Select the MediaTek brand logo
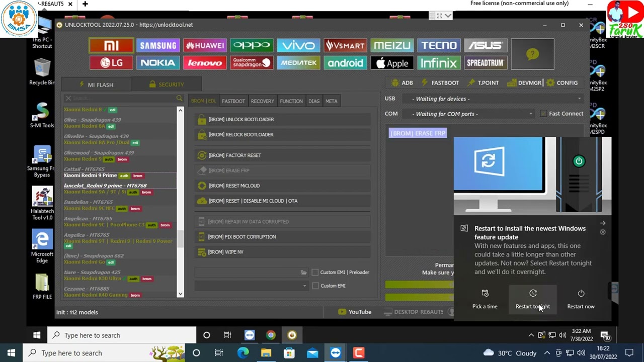Screen dimensions: 644x362 (x=298, y=63)
